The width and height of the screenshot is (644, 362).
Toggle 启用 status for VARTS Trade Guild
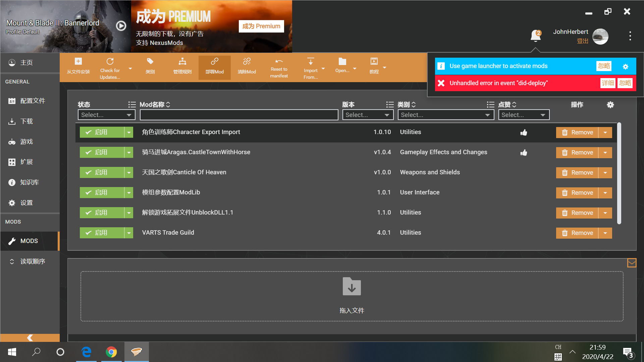[x=102, y=233]
